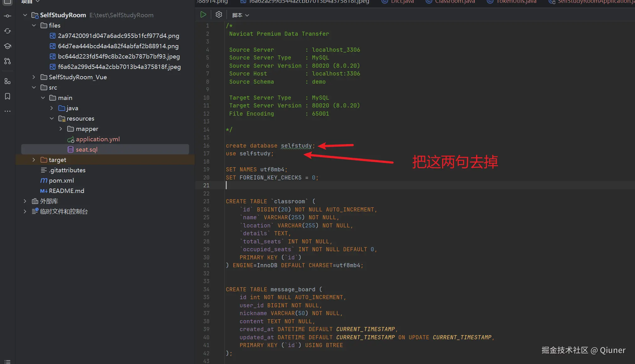Open the script settings gear icon
635x364 pixels.
tap(219, 14)
